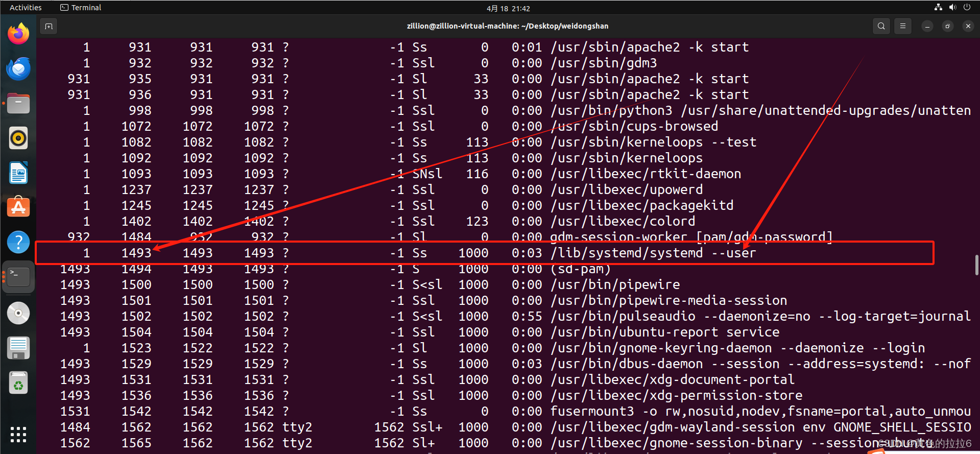Close the terminal window
Viewport: 980px width, 454px height.
(x=968, y=26)
